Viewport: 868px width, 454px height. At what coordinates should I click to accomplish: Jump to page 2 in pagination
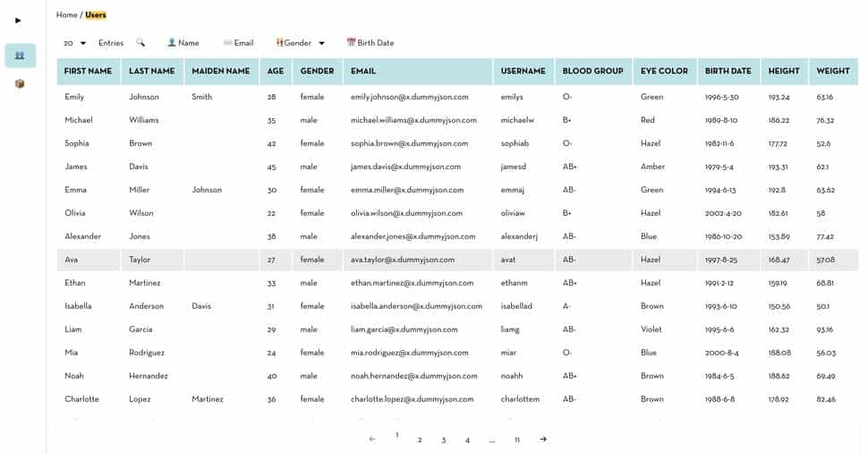(420, 441)
